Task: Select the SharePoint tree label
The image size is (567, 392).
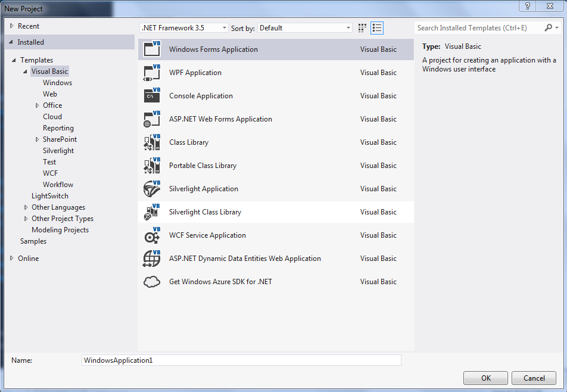Action: tap(60, 139)
